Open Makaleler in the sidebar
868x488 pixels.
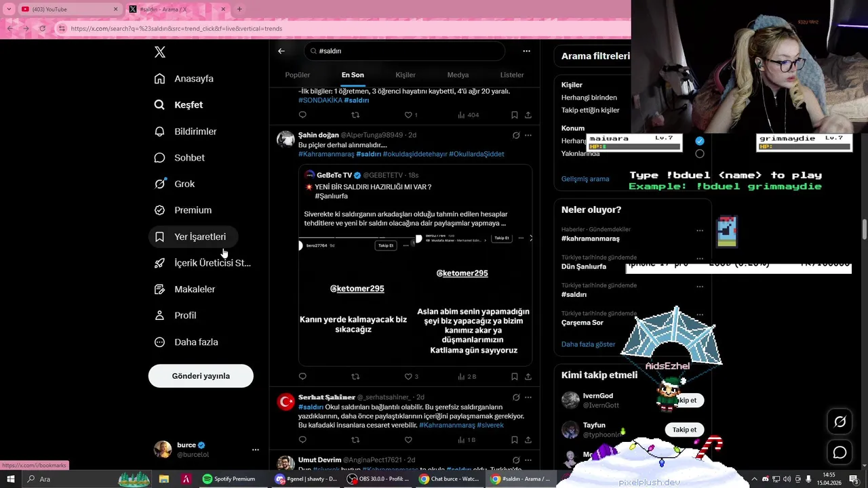tap(185, 289)
